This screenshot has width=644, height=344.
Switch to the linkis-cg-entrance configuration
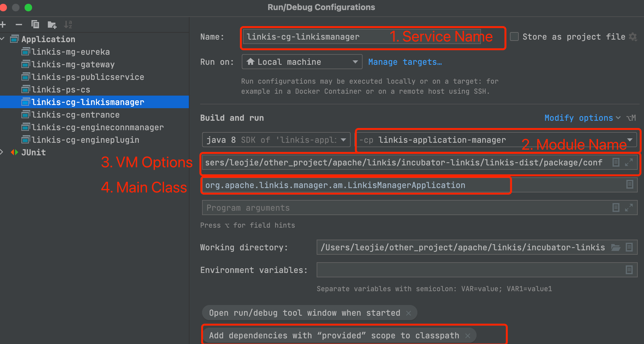(75, 114)
